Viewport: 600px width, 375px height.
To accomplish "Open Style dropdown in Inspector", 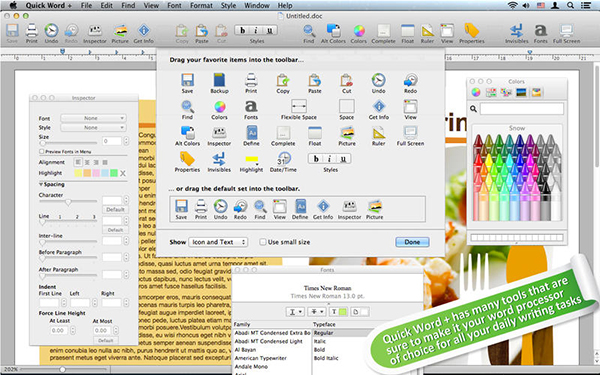I will pyautogui.click(x=93, y=127).
